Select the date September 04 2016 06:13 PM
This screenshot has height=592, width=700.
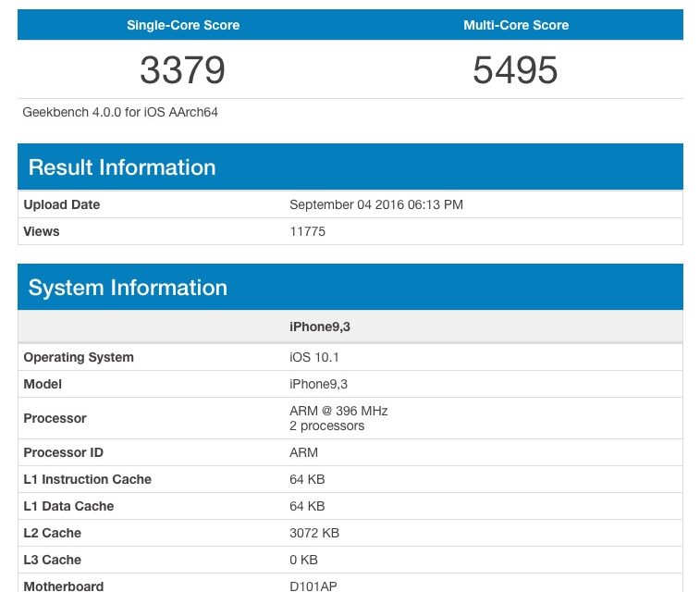point(376,204)
